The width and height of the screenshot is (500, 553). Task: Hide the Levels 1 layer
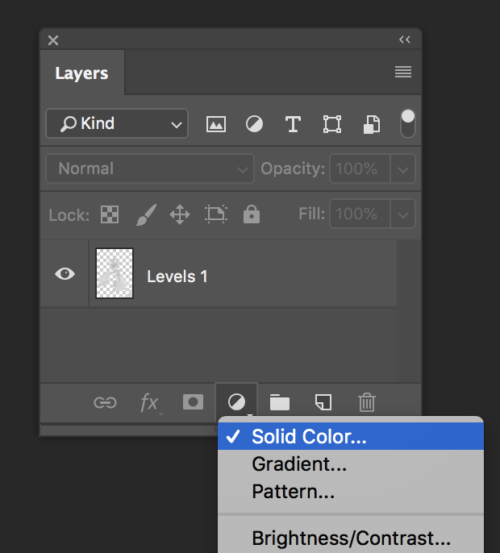65,274
